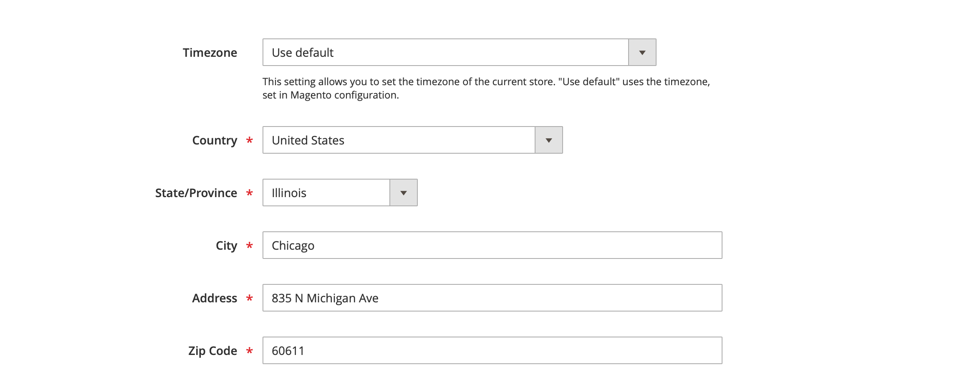The height and width of the screenshot is (375, 980).
Task: Open the Timezone dropdown
Action: point(459,52)
